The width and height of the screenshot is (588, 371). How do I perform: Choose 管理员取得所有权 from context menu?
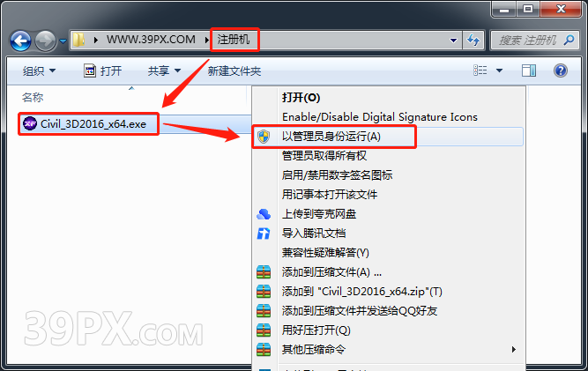[324, 155]
